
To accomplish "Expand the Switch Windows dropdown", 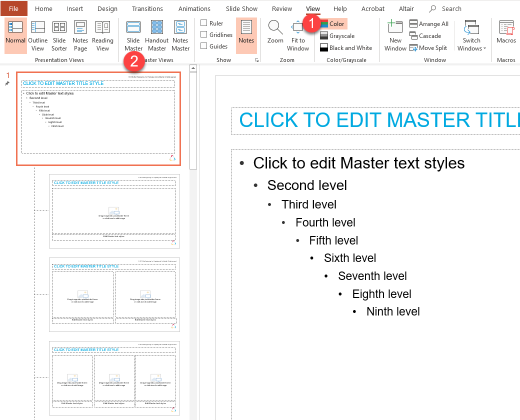I will click(x=471, y=44).
